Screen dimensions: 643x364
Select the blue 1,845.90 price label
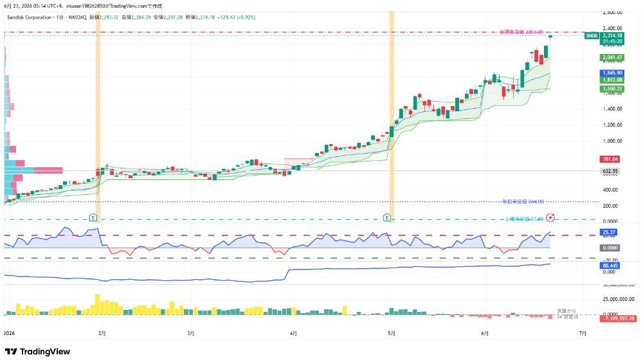pyautogui.click(x=612, y=73)
